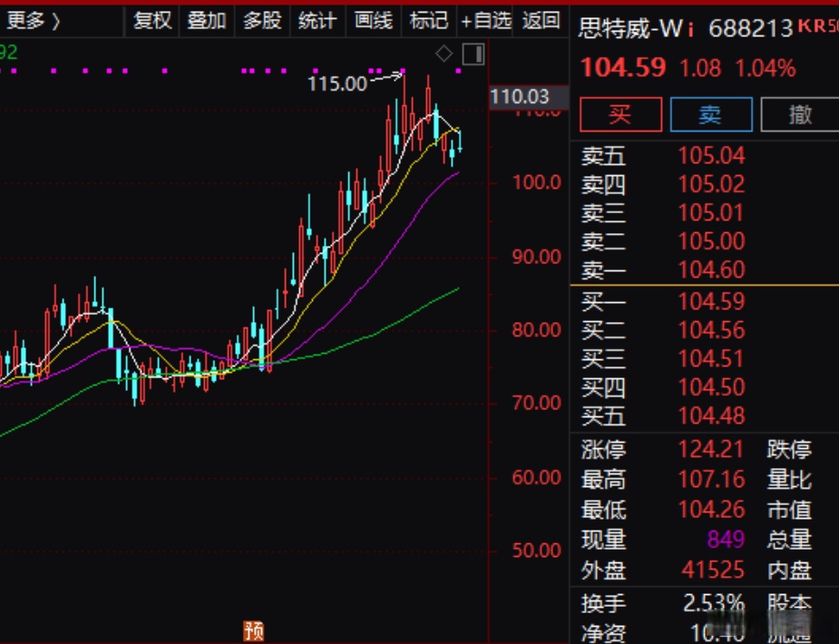
Task: Toggle 复权 price adjustment mode
Action: click(x=151, y=20)
